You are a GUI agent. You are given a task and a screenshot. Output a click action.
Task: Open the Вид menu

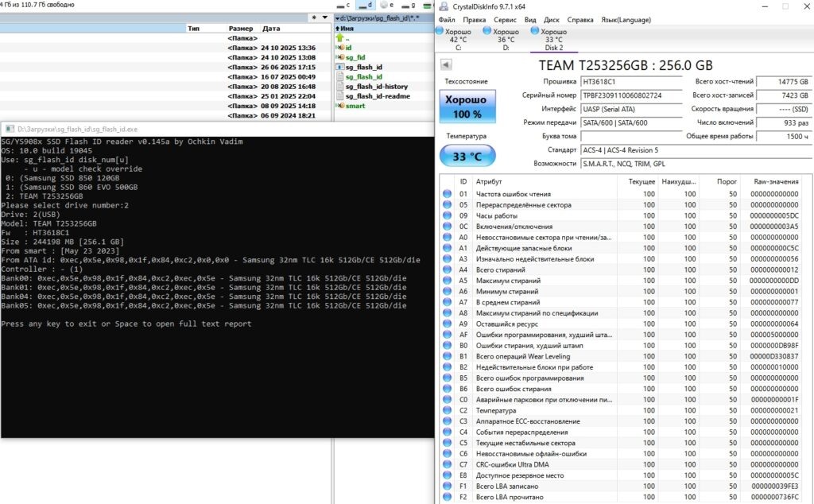(x=530, y=20)
